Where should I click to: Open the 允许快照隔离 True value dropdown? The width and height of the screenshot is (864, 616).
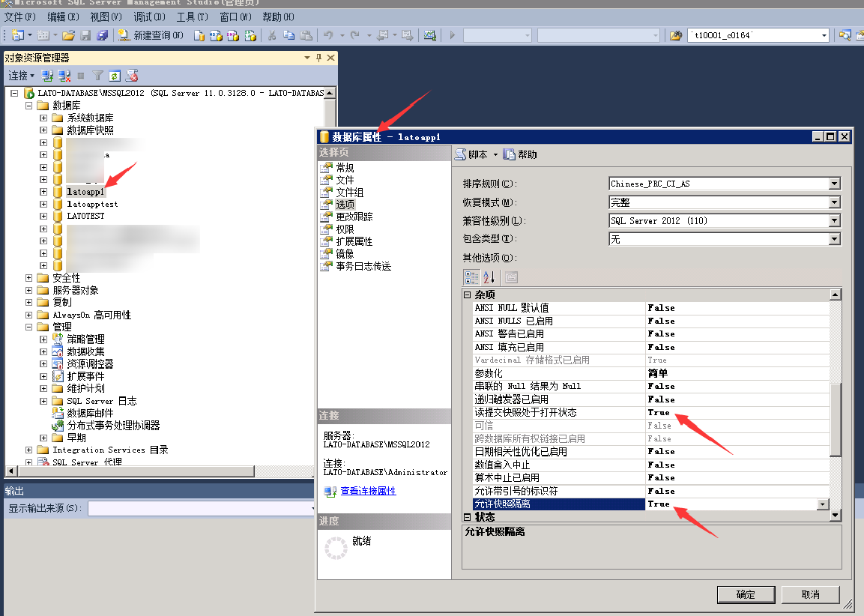(x=823, y=504)
